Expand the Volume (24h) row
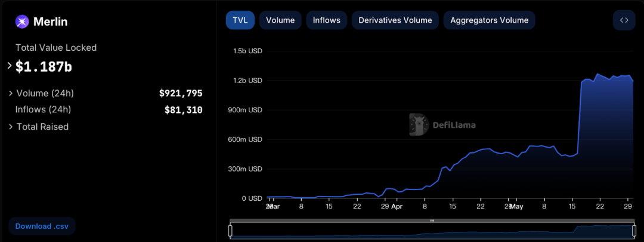This screenshot has height=242, width=644. tap(11, 93)
